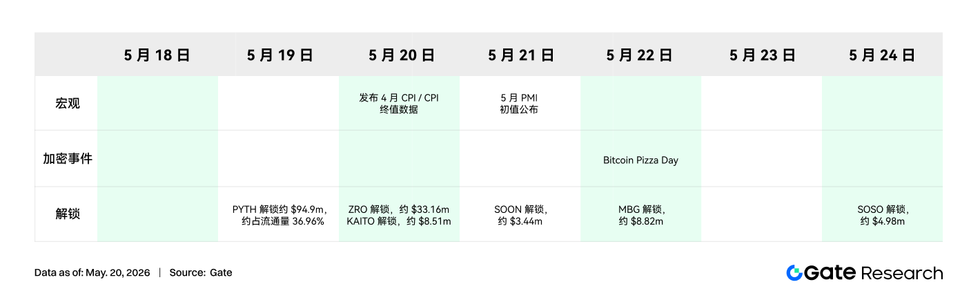Screen dimensions: 980x300
Task: Select the 5月18日 column header
Action: coord(157,55)
